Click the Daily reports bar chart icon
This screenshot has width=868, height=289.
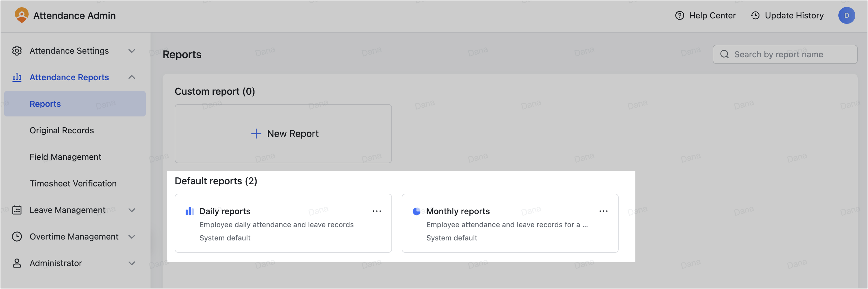pos(190,211)
